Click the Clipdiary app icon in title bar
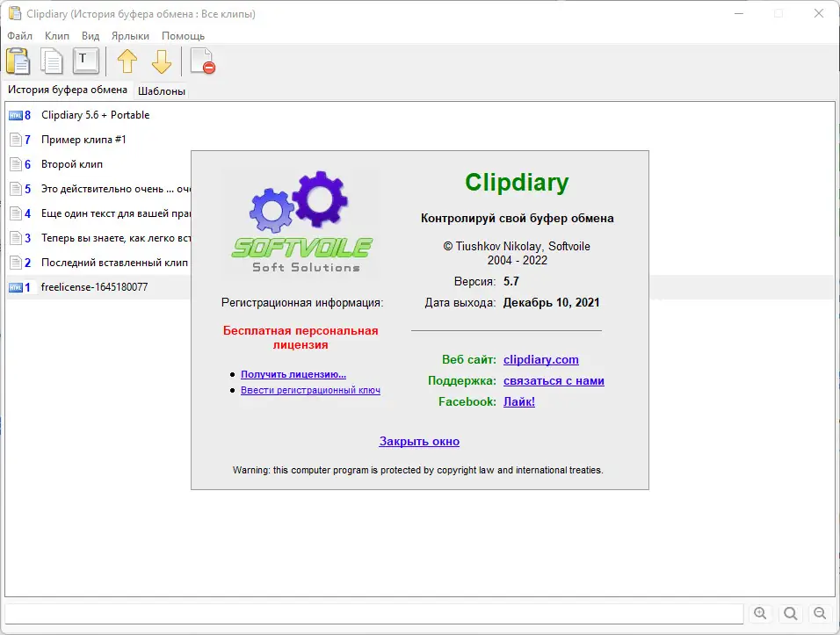Screen dimensions: 840x635 (14, 13)
